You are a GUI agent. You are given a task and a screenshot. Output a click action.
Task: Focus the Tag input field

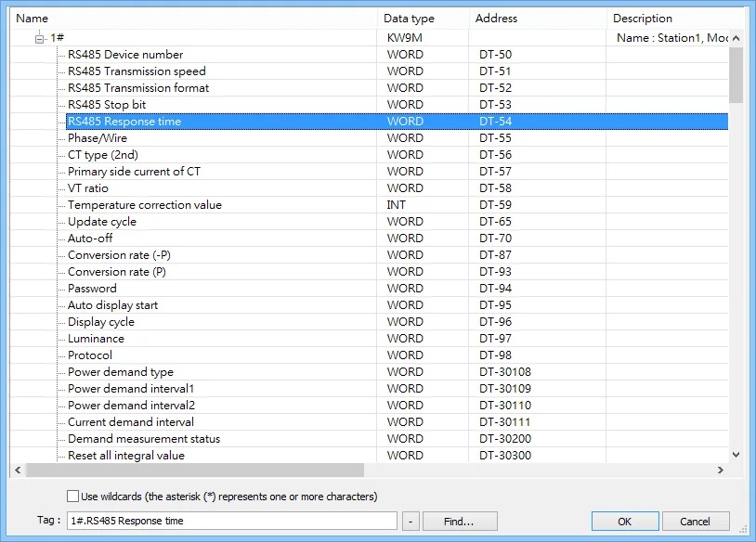point(232,521)
